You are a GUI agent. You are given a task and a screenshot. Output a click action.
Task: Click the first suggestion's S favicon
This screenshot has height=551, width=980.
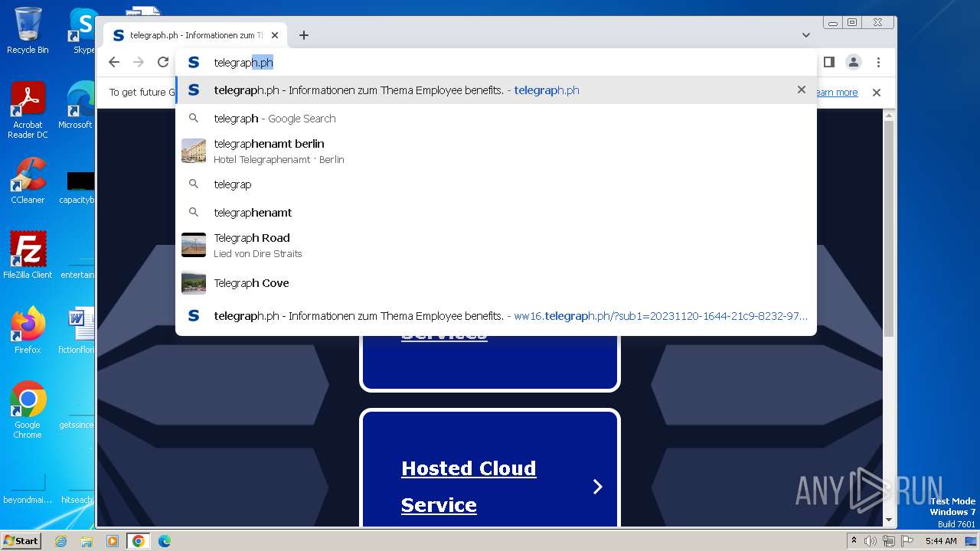[x=194, y=90]
